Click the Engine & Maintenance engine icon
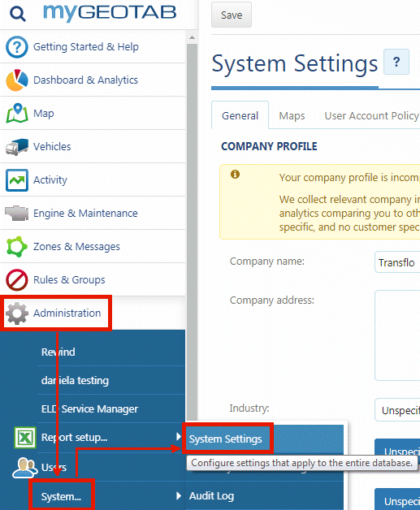Viewport: 420px width, 510px height. coord(16,213)
